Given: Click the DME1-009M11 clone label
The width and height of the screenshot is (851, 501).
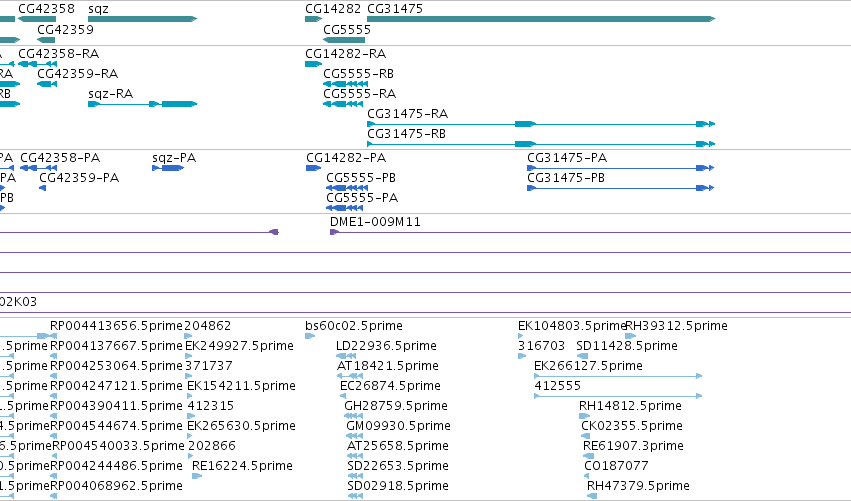Looking at the screenshot, I should click(375, 222).
